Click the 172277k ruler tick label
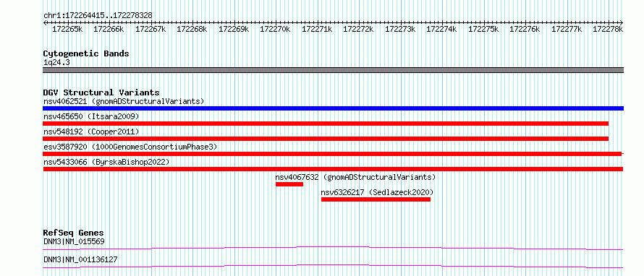The image size is (644, 276). (567, 30)
